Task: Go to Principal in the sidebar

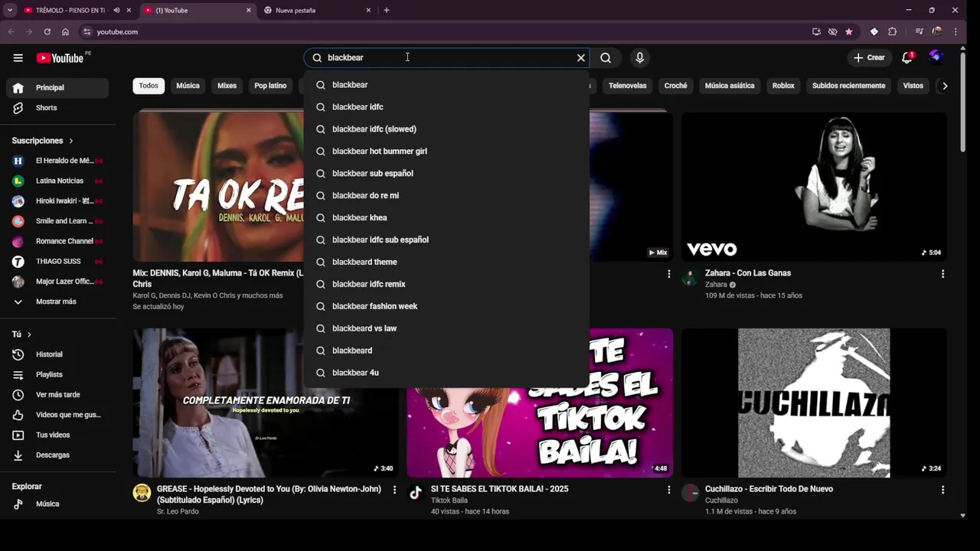Action: coord(57,87)
